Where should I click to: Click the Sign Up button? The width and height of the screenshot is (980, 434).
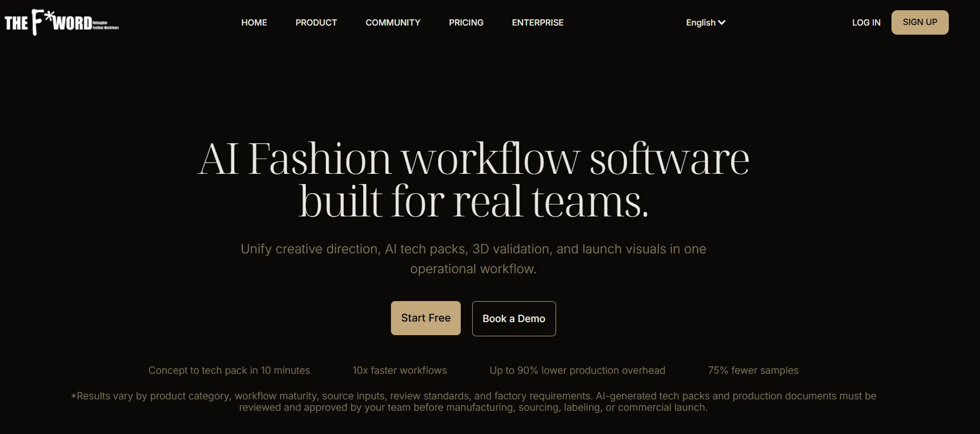pos(920,22)
